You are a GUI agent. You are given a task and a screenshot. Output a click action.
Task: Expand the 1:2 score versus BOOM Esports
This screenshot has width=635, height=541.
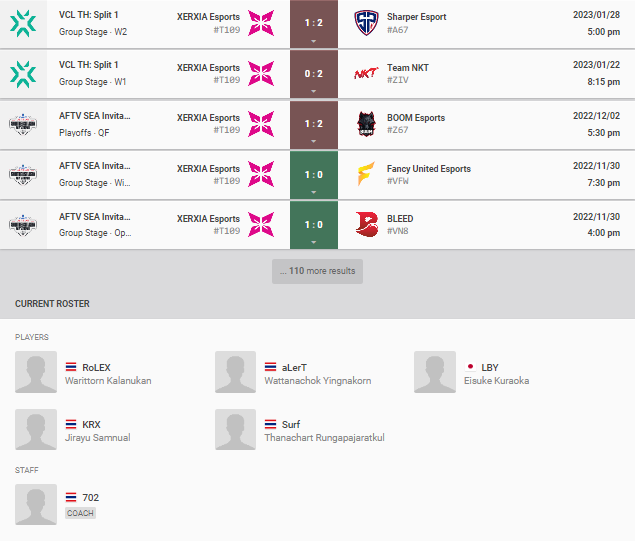[314, 124]
